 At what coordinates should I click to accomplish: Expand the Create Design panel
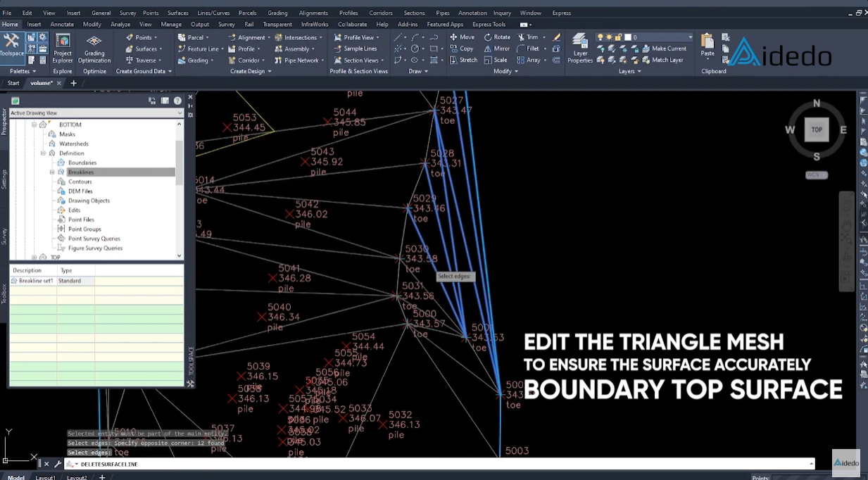pos(251,71)
